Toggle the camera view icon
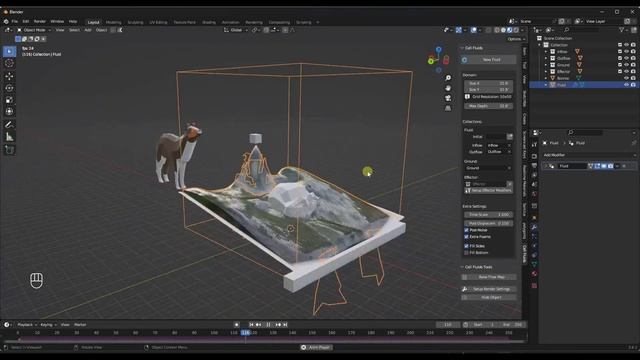 [448, 98]
